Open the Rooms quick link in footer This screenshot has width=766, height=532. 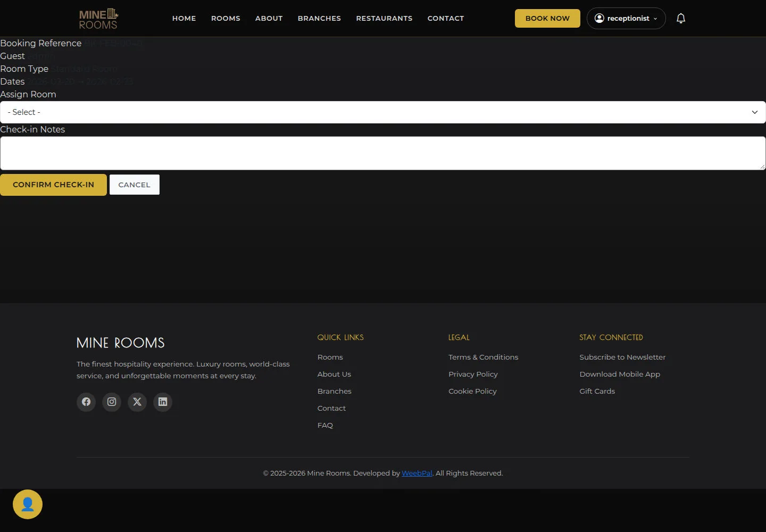pyautogui.click(x=330, y=357)
